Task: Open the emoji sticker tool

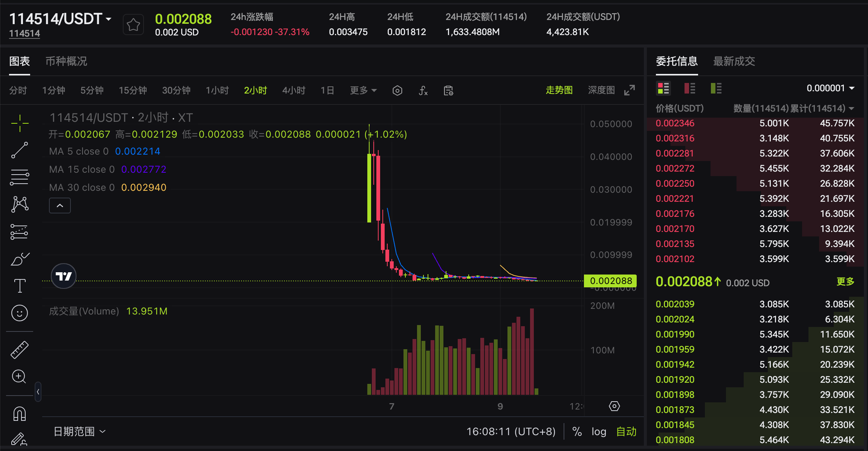Action: (20, 313)
